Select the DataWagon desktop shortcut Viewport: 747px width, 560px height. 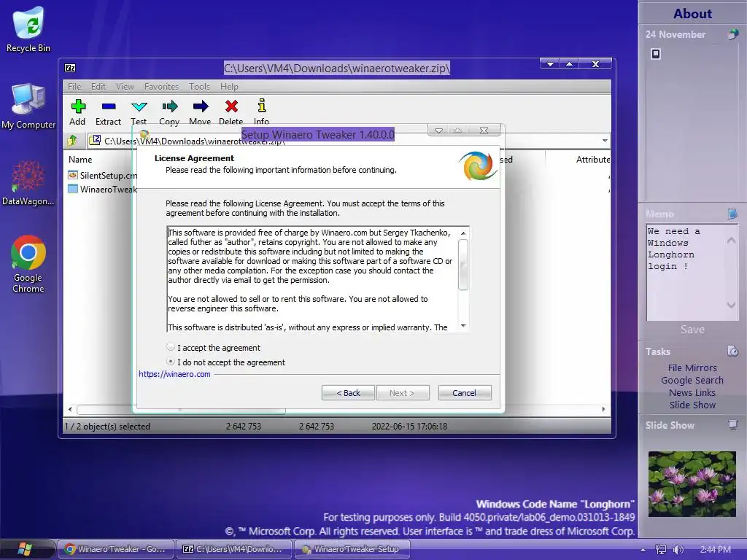coord(28,183)
